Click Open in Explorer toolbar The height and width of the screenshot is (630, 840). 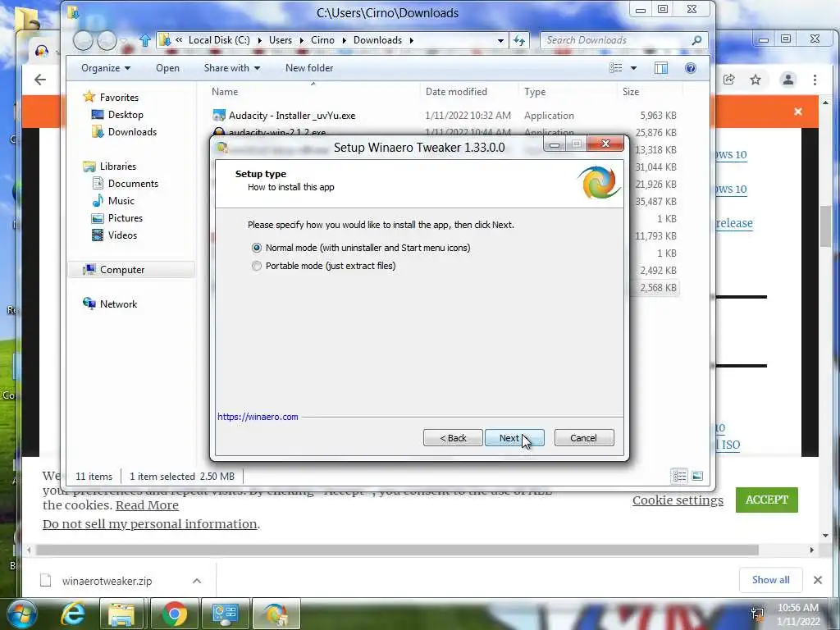click(x=167, y=68)
